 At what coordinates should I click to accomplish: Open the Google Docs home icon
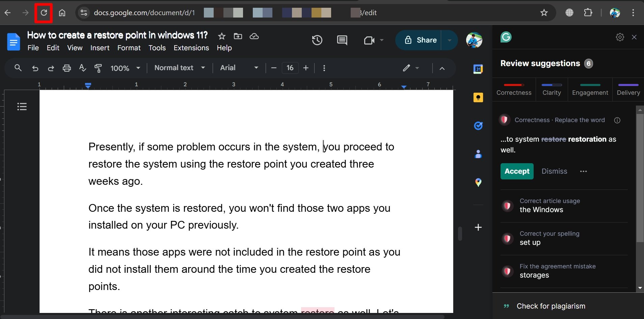click(x=14, y=42)
